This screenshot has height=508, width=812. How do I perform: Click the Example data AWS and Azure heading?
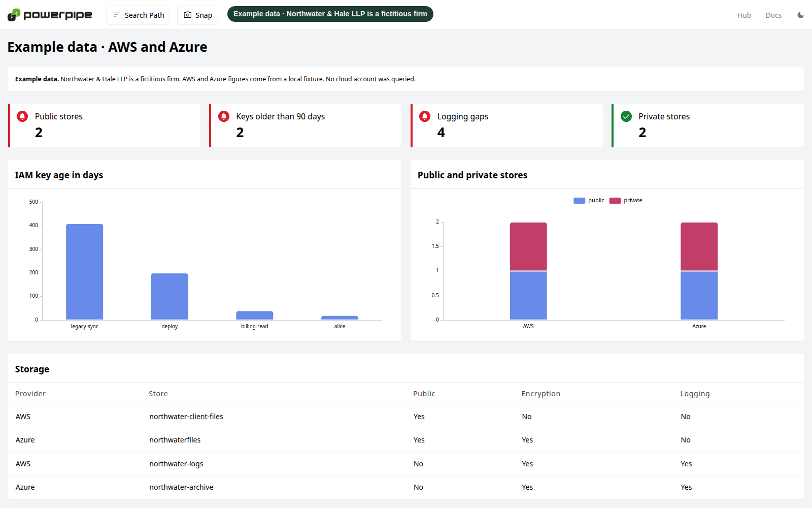tap(107, 47)
